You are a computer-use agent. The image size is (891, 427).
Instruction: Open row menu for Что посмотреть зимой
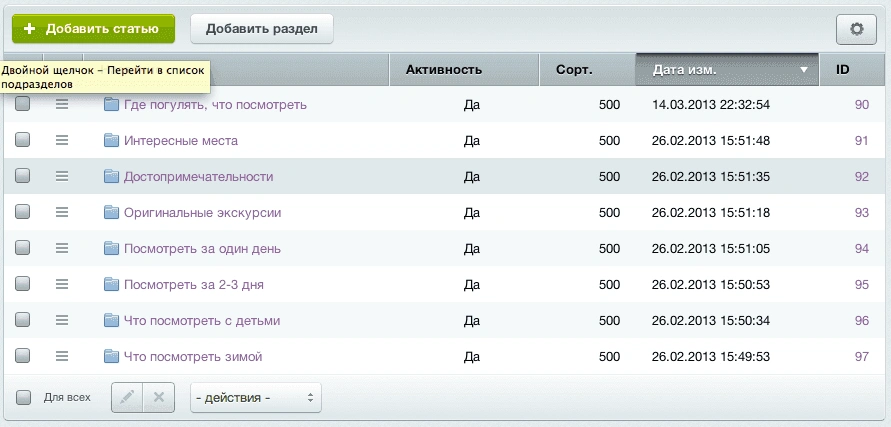[62, 356]
